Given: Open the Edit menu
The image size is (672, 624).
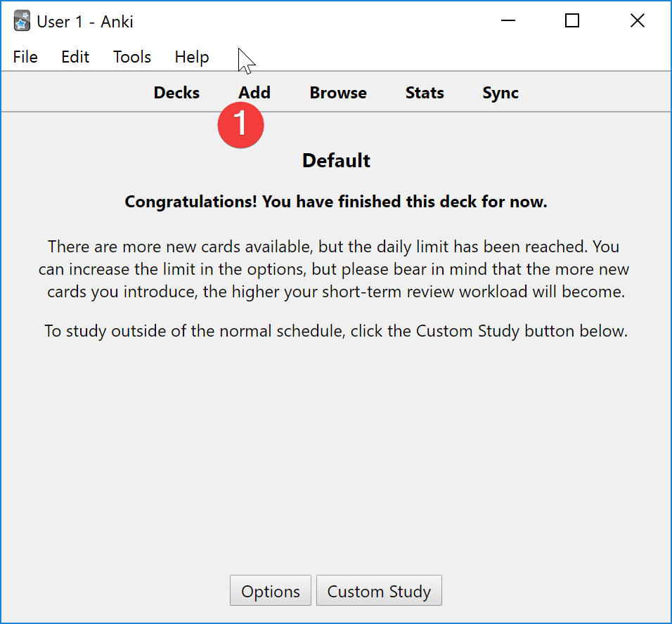Looking at the screenshot, I should tap(75, 57).
